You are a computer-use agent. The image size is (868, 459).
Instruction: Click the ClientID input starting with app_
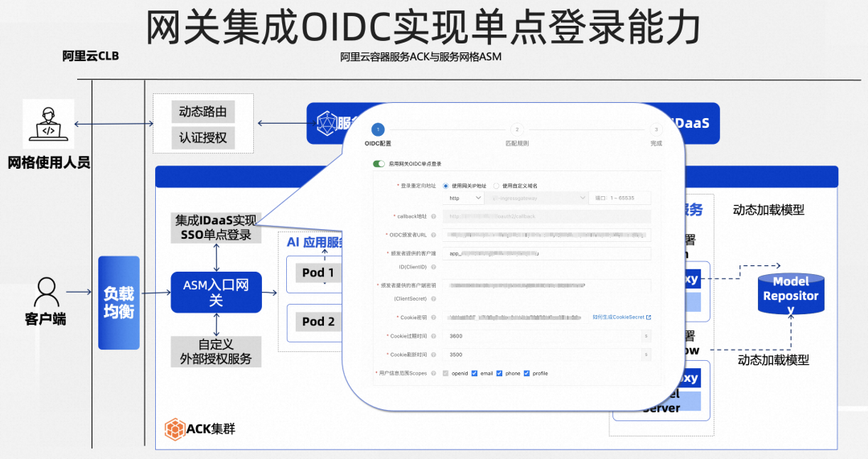pos(547,253)
